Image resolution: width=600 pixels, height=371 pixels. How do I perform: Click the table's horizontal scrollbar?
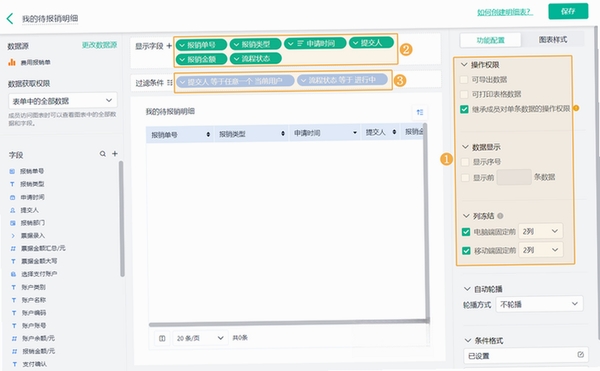tap(289, 323)
